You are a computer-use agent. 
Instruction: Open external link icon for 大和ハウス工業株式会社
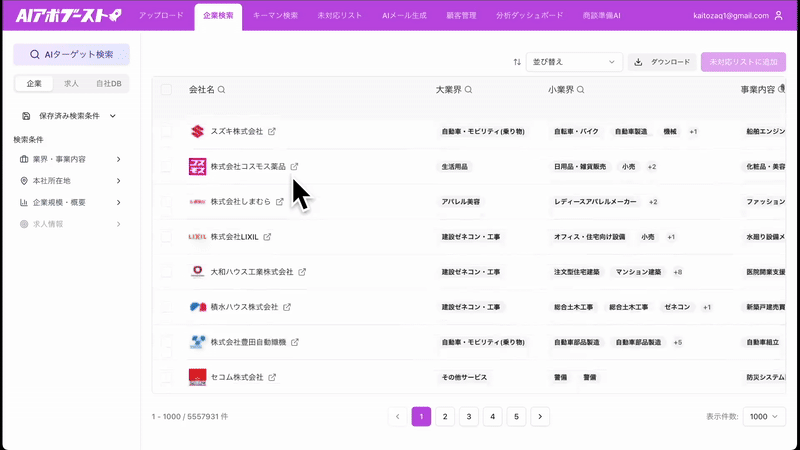point(302,272)
